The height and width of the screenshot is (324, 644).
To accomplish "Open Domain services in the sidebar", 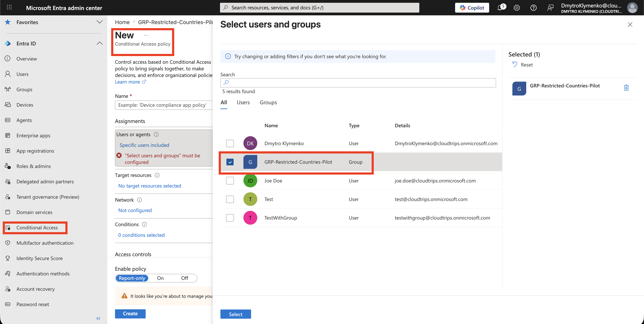I will pos(34,212).
